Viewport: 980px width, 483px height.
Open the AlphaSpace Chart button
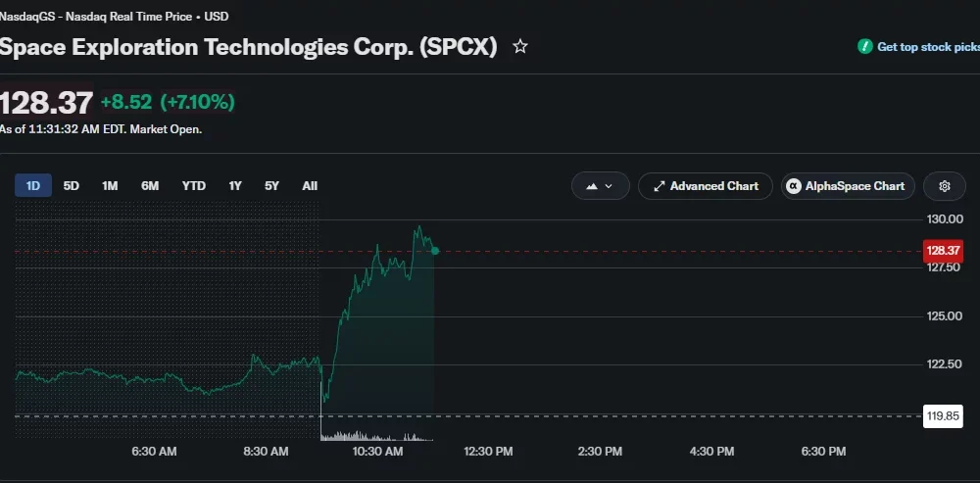848,186
